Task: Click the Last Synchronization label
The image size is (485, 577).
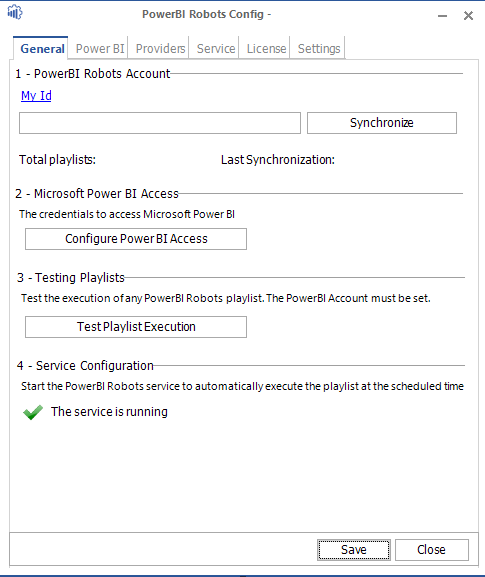Action: (278, 160)
